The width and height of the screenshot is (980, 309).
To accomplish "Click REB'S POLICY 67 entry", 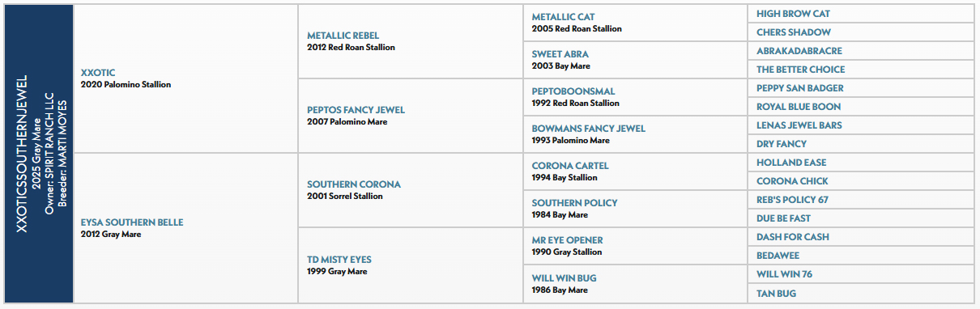I will coord(792,200).
